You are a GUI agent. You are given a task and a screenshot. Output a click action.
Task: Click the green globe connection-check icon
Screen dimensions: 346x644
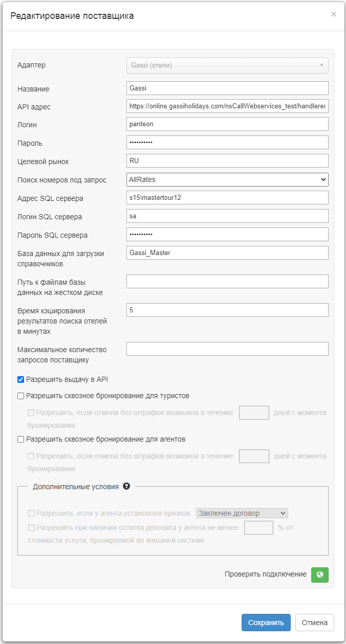tap(320, 574)
